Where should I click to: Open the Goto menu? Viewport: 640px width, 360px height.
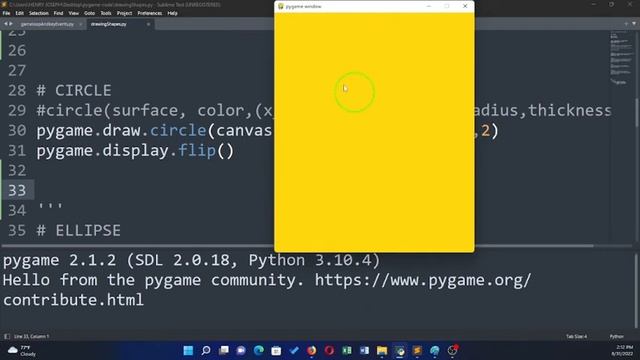click(89, 13)
